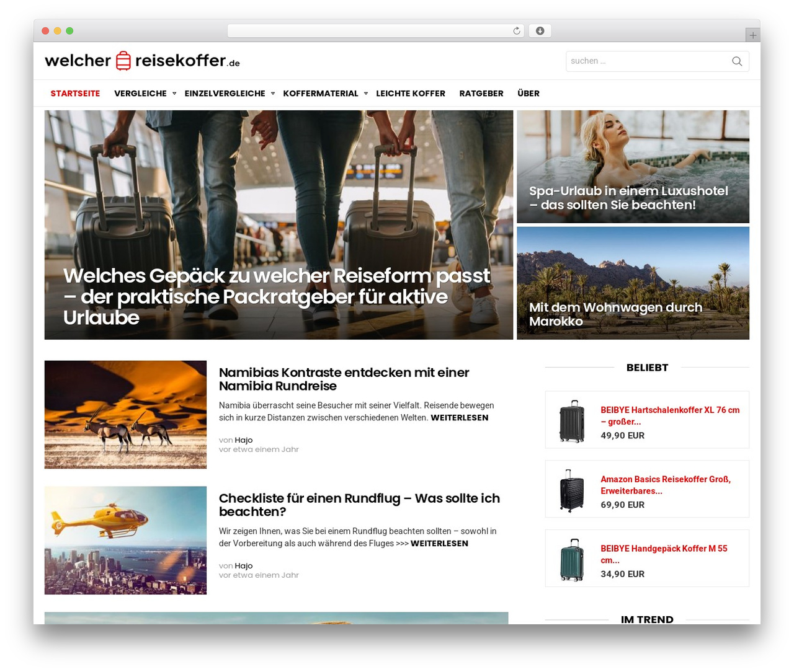The height and width of the screenshot is (672, 794).
Task: Open BEIBYE Hartschalenkoffer XL 76 cm link
Action: click(x=670, y=415)
